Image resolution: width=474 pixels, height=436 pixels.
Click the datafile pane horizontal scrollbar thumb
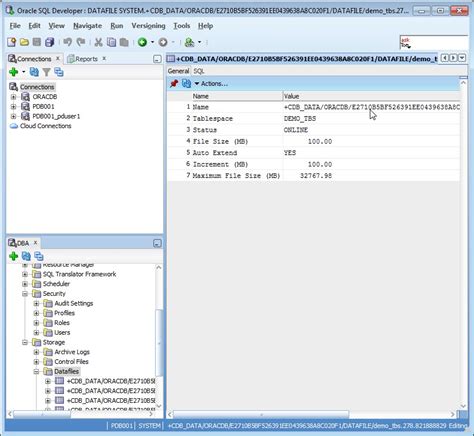261,414
